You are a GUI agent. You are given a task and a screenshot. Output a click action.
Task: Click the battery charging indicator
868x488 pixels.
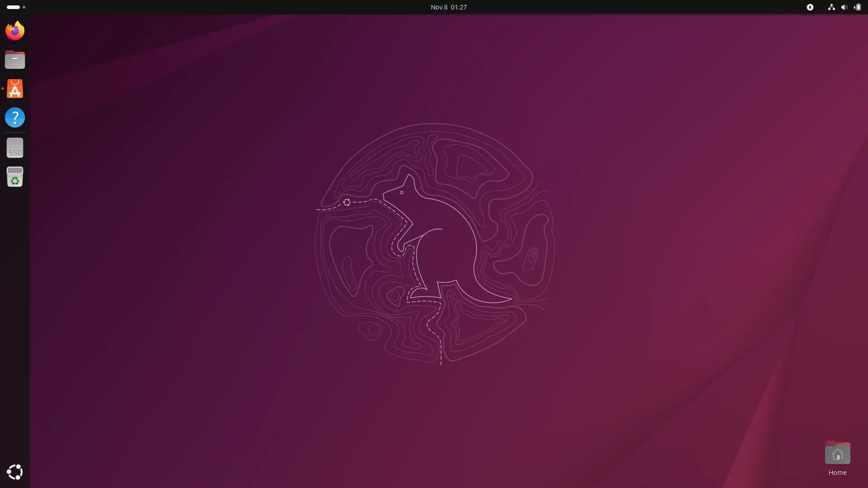click(x=857, y=7)
